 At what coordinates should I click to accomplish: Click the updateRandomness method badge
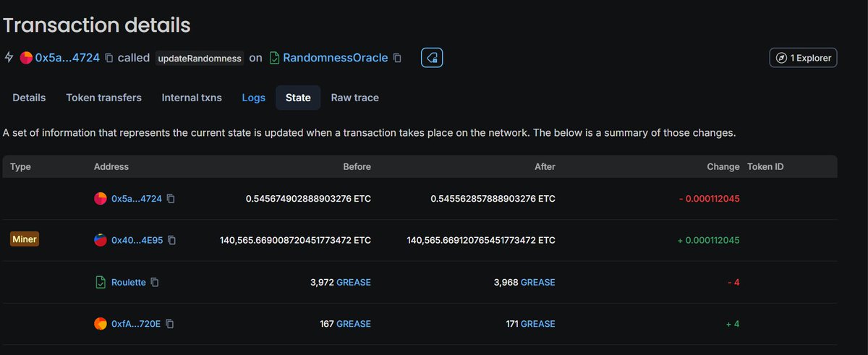(200, 59)
